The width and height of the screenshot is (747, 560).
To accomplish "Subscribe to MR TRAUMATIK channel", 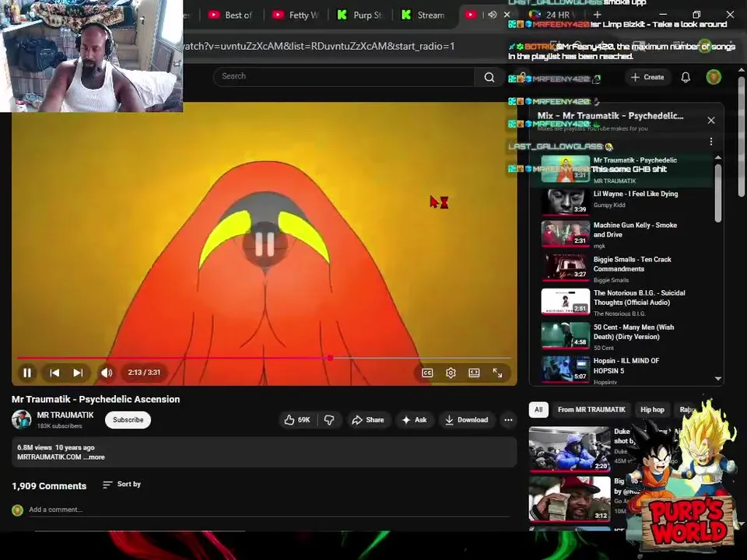I will click(x=128, y=420).
